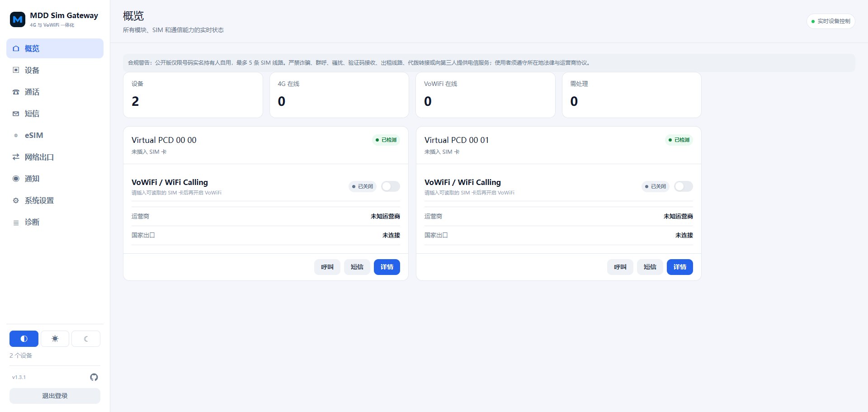This screenshot has height=412, width=868.
Task: Click the 设备 count card
Action: coord(193,95)
